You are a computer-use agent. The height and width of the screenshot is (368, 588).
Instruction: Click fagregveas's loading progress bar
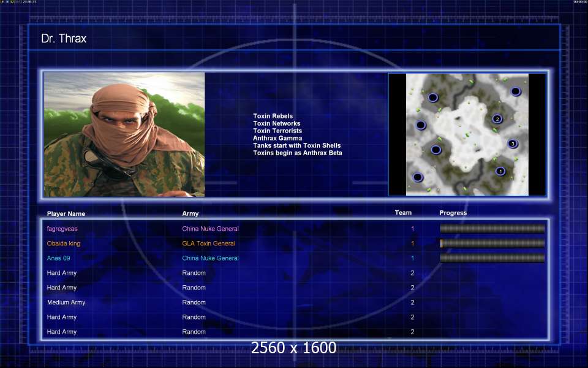[492, 228]
